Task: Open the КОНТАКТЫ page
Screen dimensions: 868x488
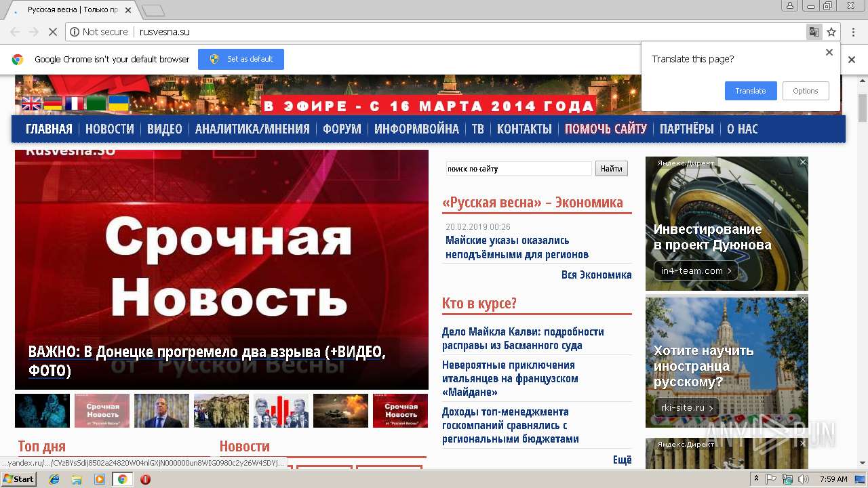Action: click(x=524, y=129)
